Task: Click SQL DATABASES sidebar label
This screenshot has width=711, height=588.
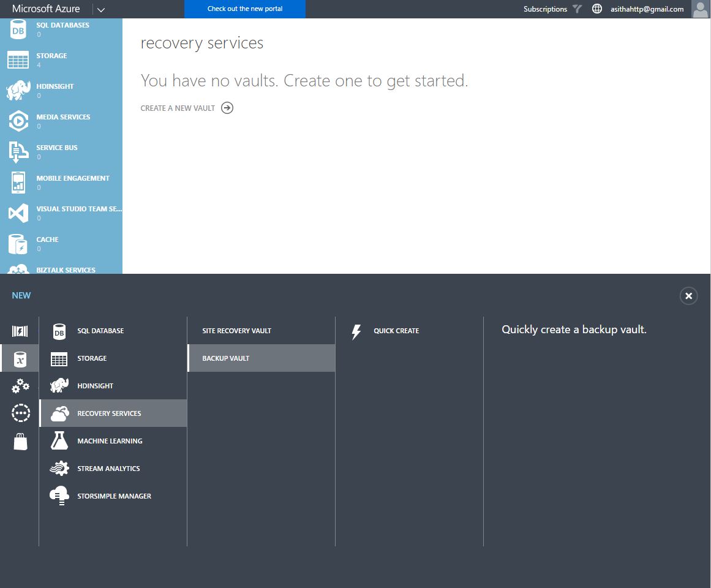Action: click(62, 25)
